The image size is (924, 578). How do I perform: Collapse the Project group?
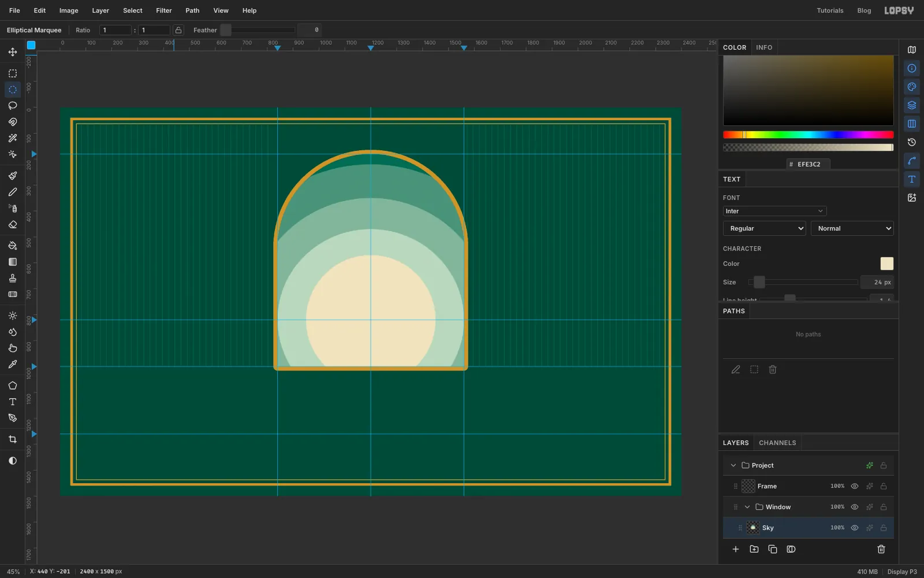(x=733, y=465)
